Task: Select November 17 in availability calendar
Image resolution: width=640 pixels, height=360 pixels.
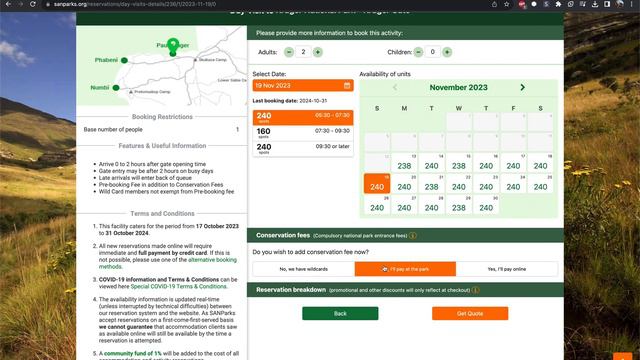Action: (513, 162)
